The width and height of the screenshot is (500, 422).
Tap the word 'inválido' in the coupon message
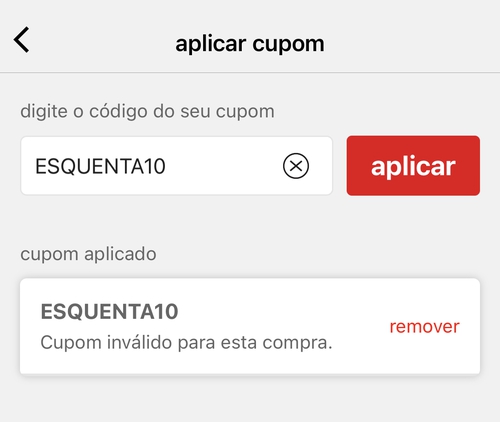coord(139,342)
